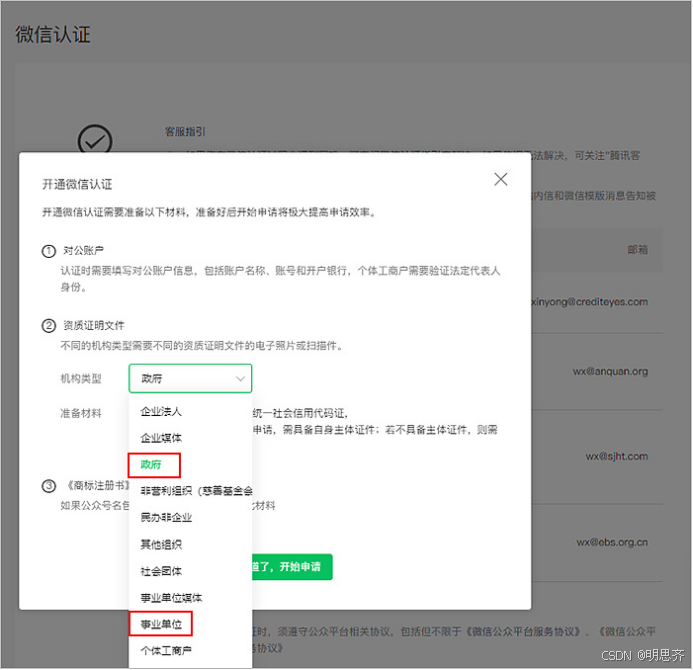This screenshot has width=693, height=670.
Task: Click the xinyong@crediteyes.com email text
Action: (590, 302)
